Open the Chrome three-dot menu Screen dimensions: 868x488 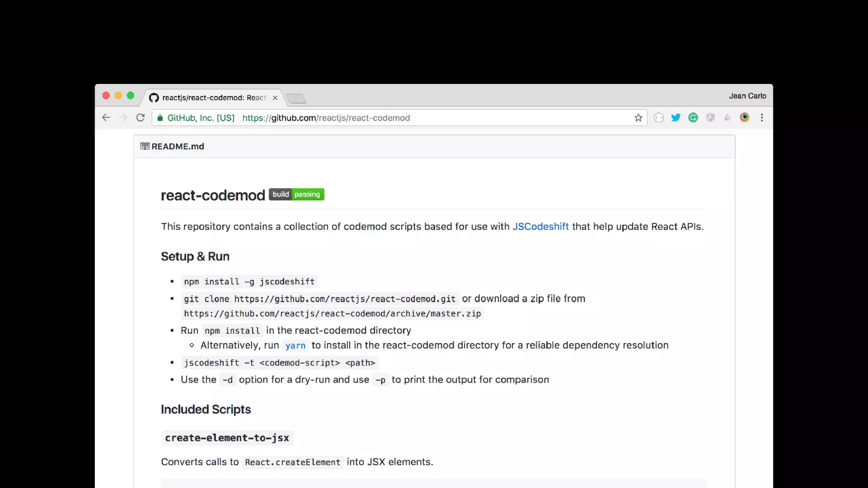[x=762, y=118]
